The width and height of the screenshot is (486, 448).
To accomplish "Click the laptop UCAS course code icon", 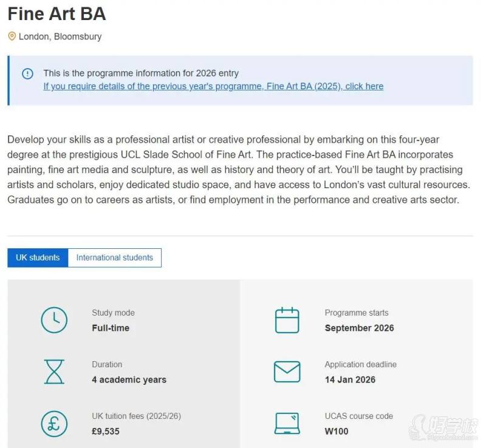I will [x=287, y=423].
